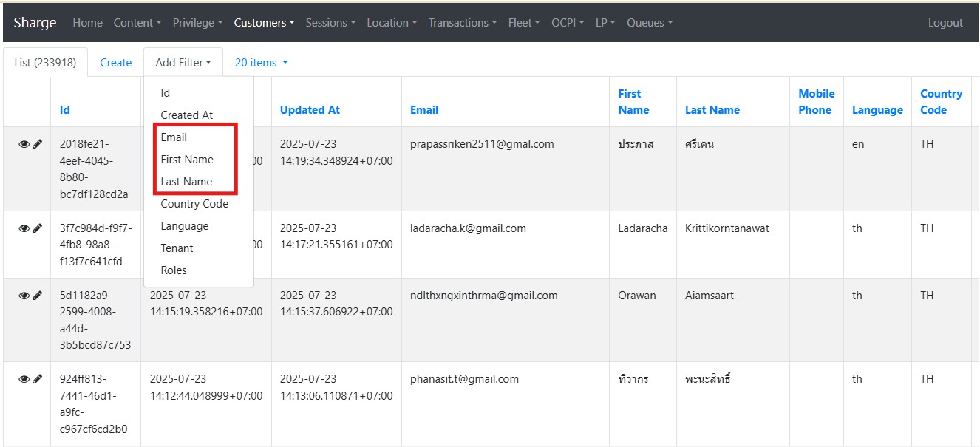Select Email filter from the filter list
The width and height of the screenshot is (980, 447).
[x=174, y=137]
